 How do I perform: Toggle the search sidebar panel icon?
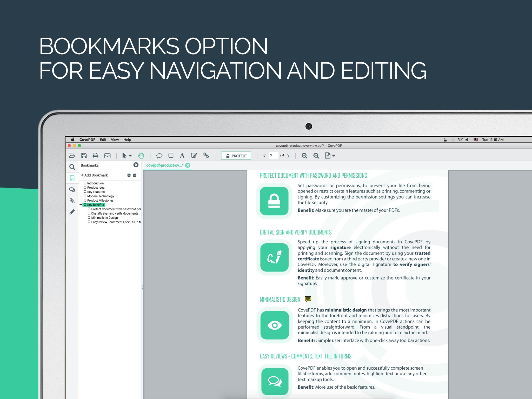pos(72,167)
